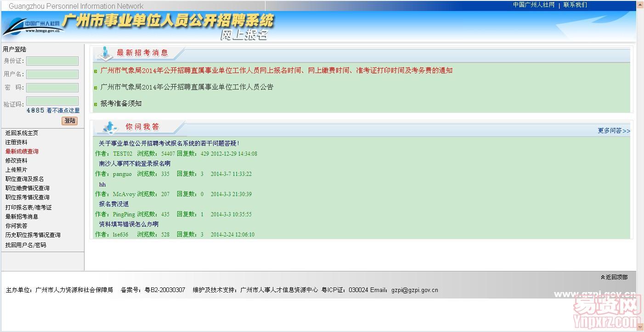Click author name TEST02
The image size is (644, 332).
[x=123, y=154]
